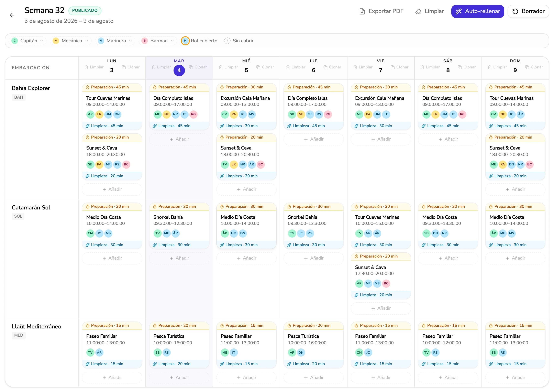
Task: Select Monday day number 3
Action: (112, 70)
